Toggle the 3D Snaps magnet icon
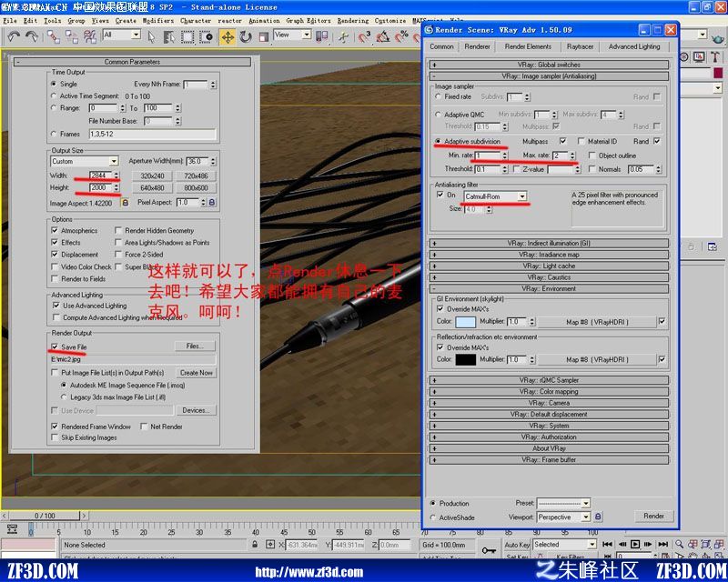This screenshot has width=728, height=582. tap(365, 36)
